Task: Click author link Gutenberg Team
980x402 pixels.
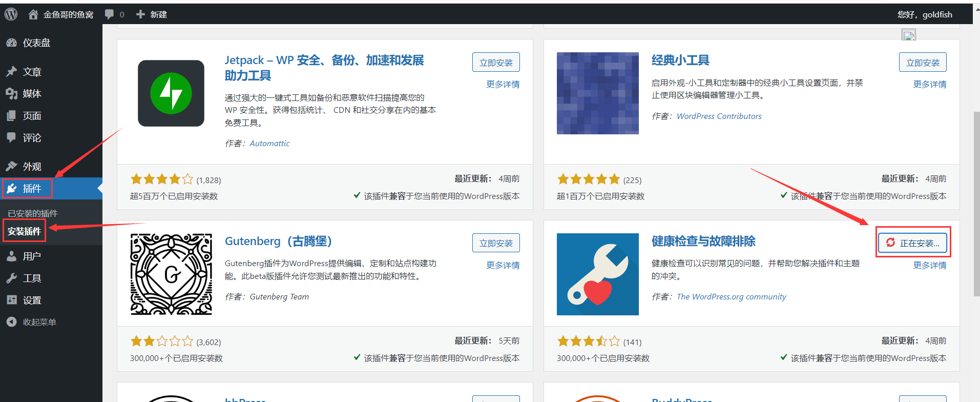Action: 279,297
